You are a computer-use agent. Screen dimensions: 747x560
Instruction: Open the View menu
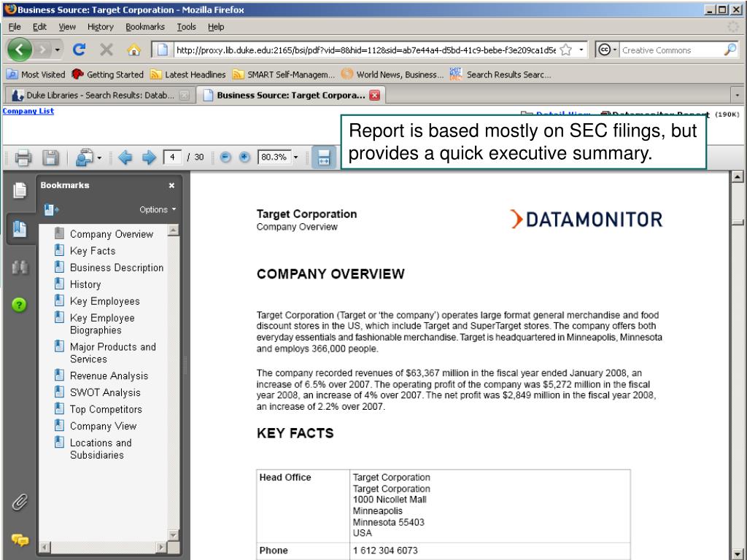67,27
